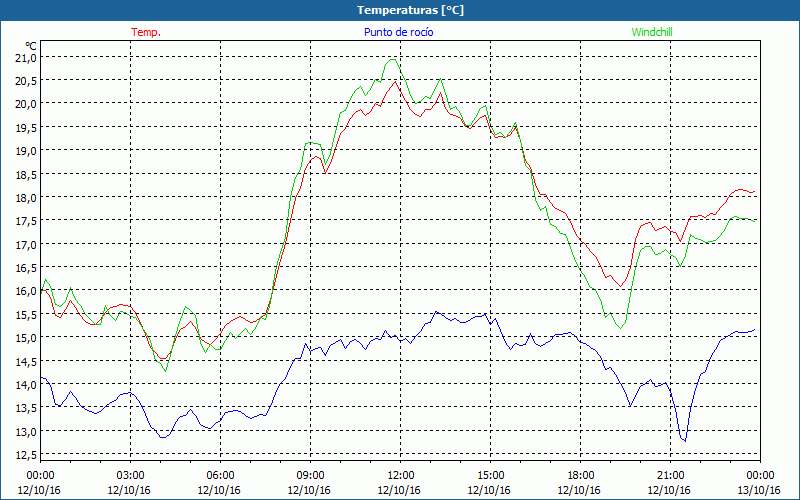Click the "20,5" y-axis value
Viewport: 800px width, 500px height.
[x=28, y=81]
